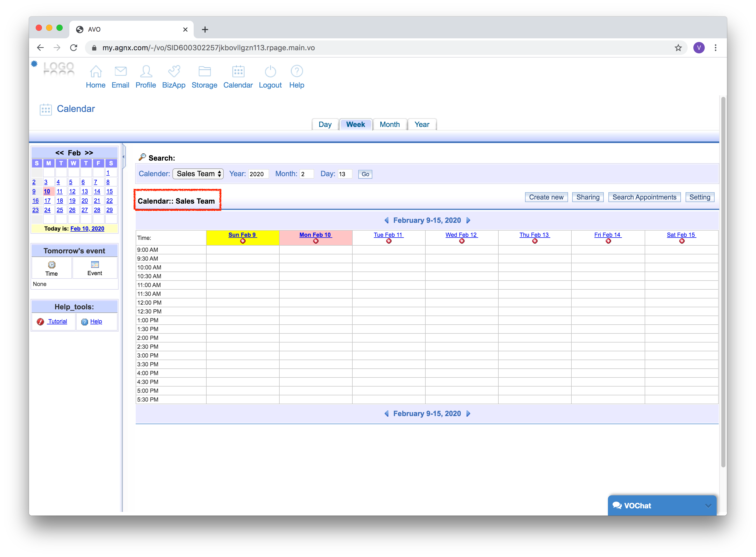Click the Logout power icon
Screen dimensions: 756x557
(x=270, y=72)
